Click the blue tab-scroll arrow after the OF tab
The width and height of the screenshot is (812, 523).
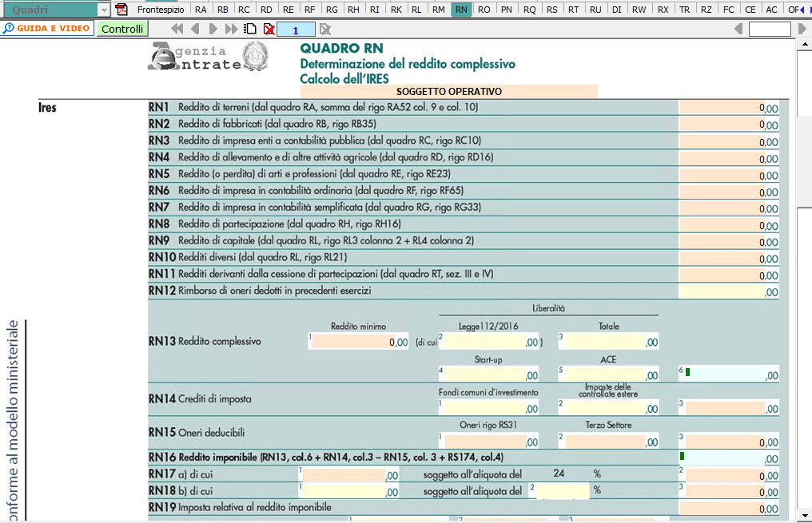(802, 10)
